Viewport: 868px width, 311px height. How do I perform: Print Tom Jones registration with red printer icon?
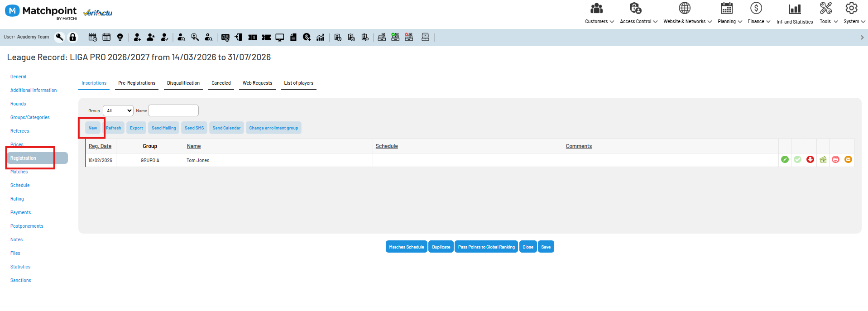836,159
